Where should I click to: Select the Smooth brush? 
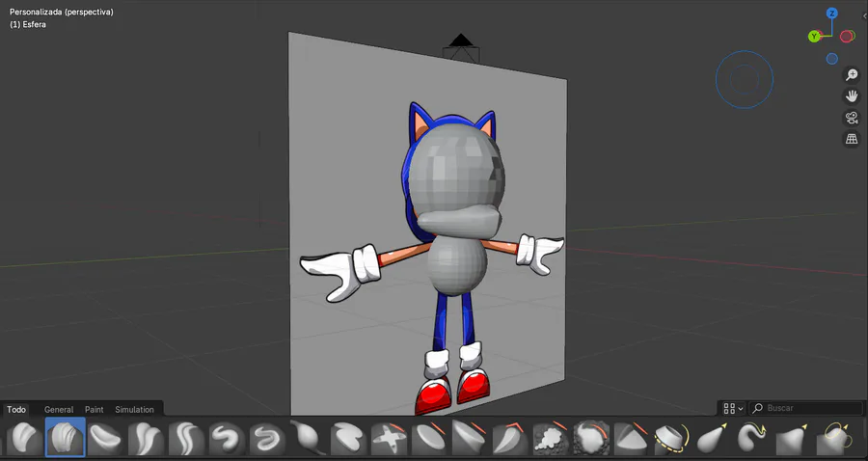591,437
